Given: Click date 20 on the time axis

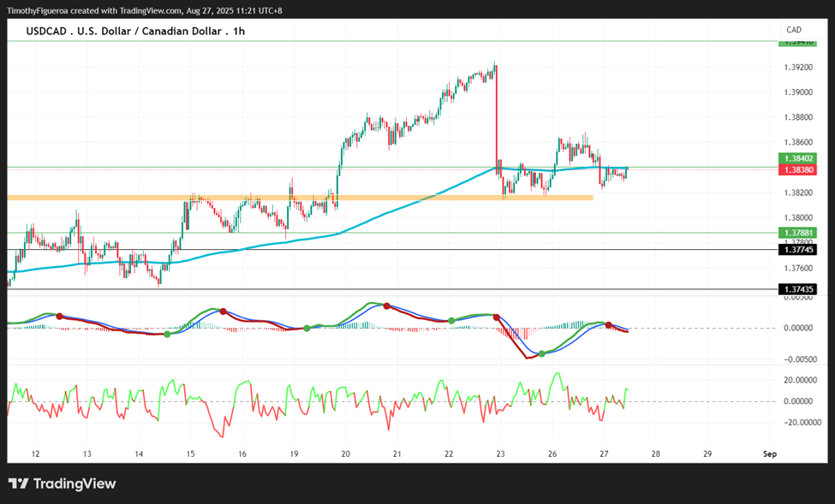Looking at the screenshot, I should (x=346, y=454).
